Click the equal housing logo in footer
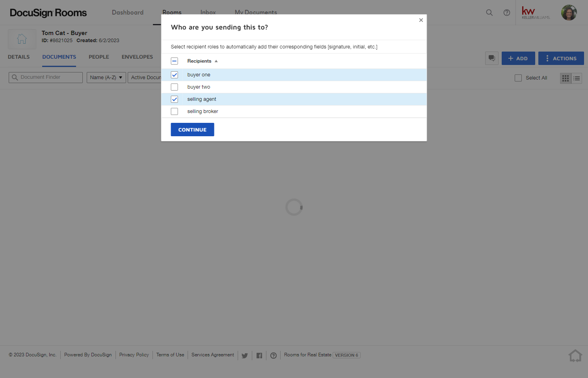The height and width of the screenshot is (378, 588). 575,356
